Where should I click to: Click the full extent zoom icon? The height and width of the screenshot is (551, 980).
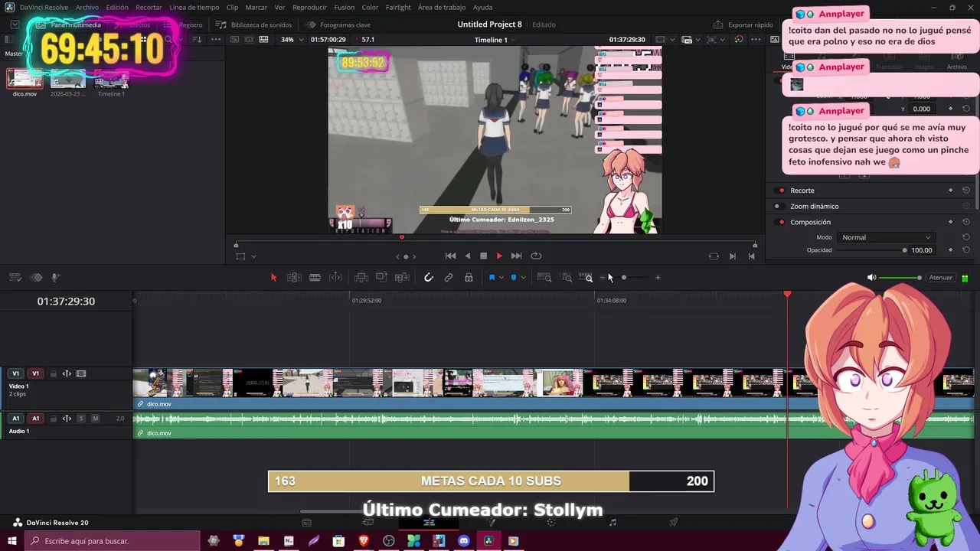[x=544, y=278]
